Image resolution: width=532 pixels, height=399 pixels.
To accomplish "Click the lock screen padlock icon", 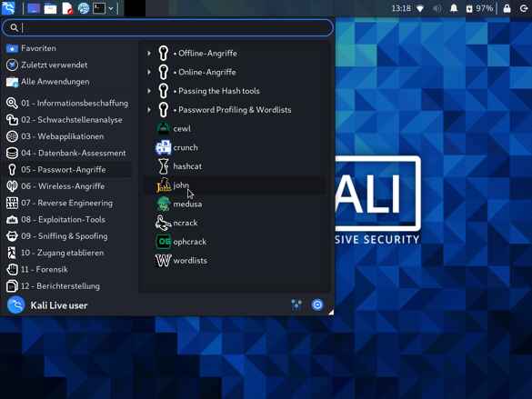I will [507, 8].
